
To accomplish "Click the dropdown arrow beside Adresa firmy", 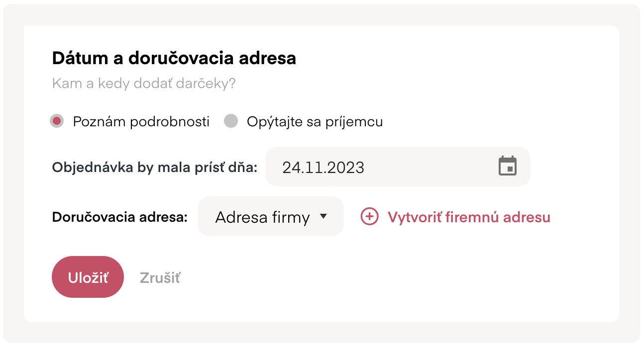I will pos(323,216).
